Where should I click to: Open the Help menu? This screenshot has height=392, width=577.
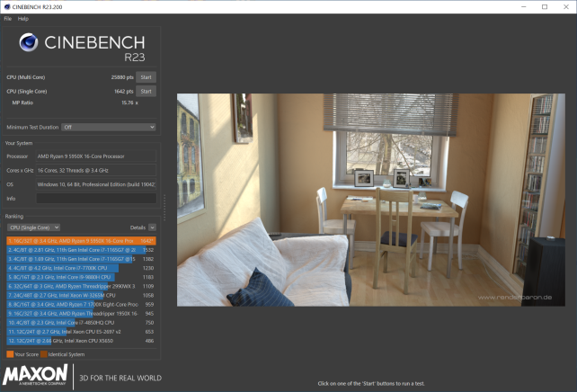[x=22, y=19]
